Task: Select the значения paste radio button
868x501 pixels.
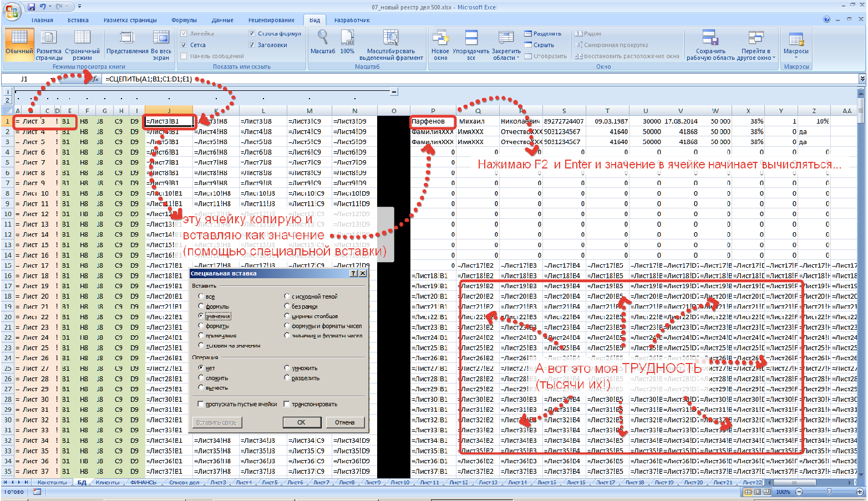Action: point(201,316)
